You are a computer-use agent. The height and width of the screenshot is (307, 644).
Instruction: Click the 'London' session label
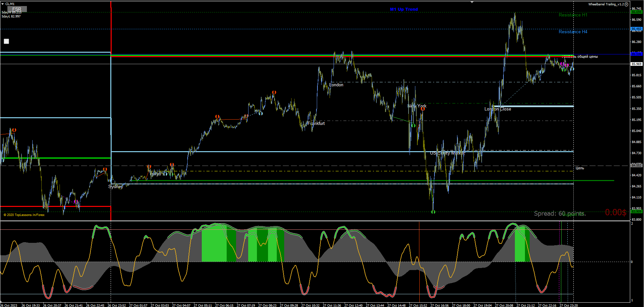336,85
